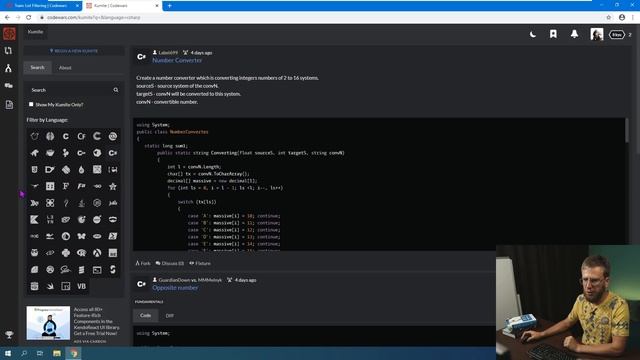This screenshot has height=360, width=640.
Task: Open the kata practice sidebar icon
Action: [x=8, y=51]
